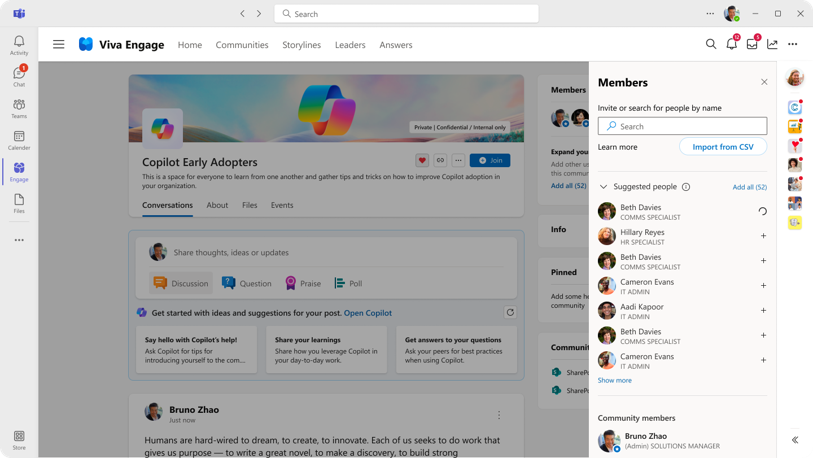Refresh Copilot post suggestions
813x458 pixels.
(510, 312)
